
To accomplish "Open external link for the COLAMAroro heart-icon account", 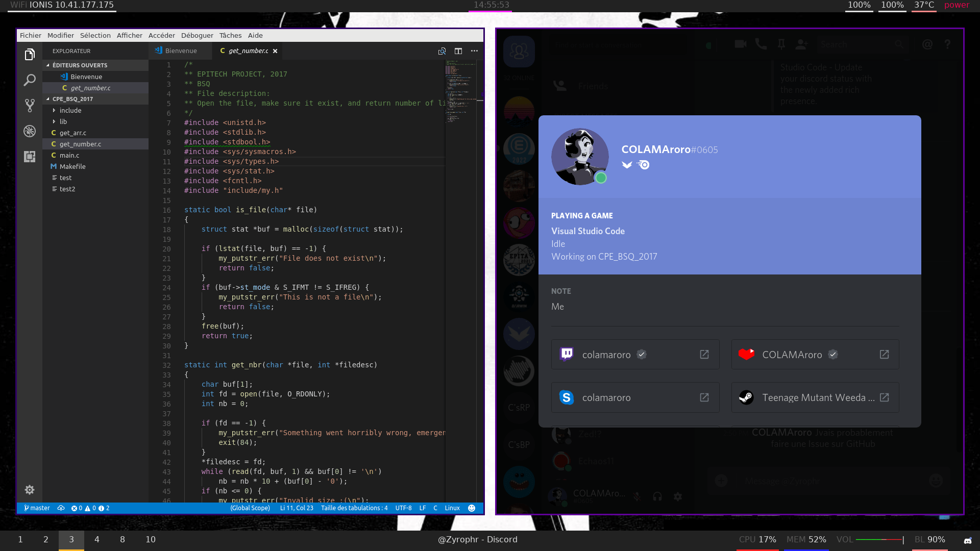I will point(885,355).
